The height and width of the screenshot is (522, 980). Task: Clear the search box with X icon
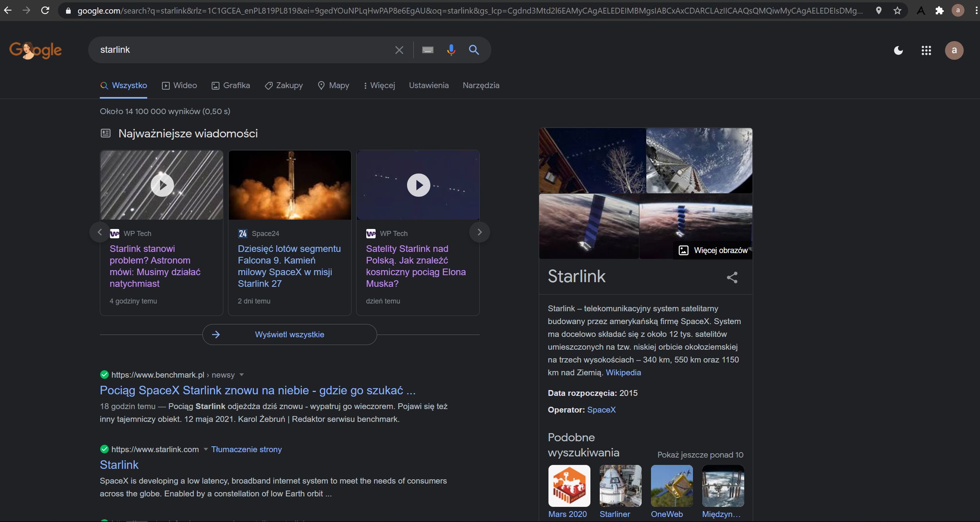(399, 50)
